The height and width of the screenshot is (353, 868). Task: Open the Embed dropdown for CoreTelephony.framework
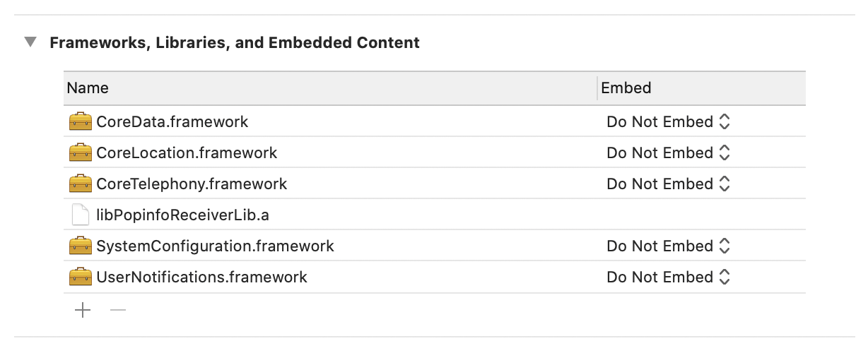[x=667, y=184]
